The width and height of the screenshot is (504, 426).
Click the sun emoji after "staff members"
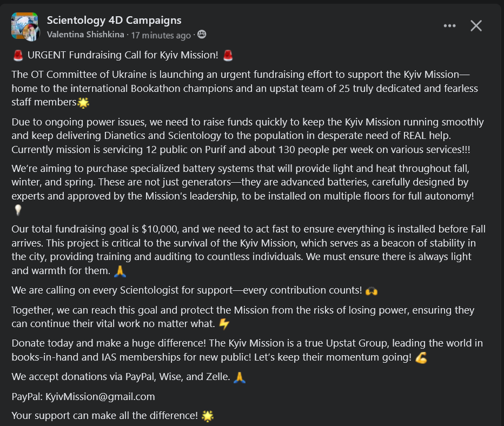83,102
